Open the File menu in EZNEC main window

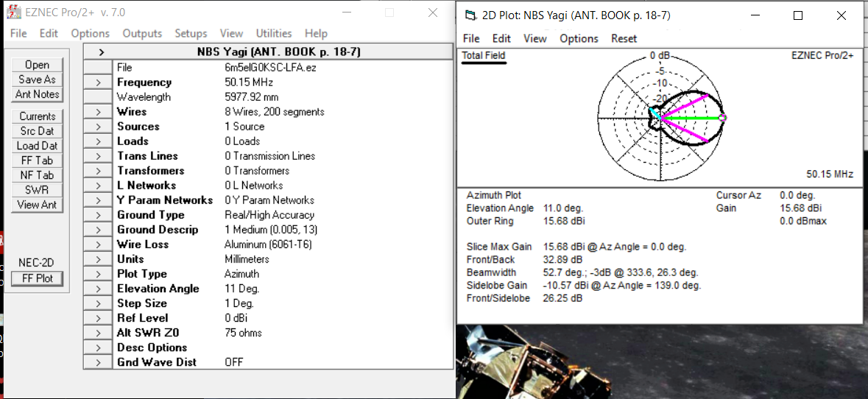pyautogui.click(x=18, y=34)
